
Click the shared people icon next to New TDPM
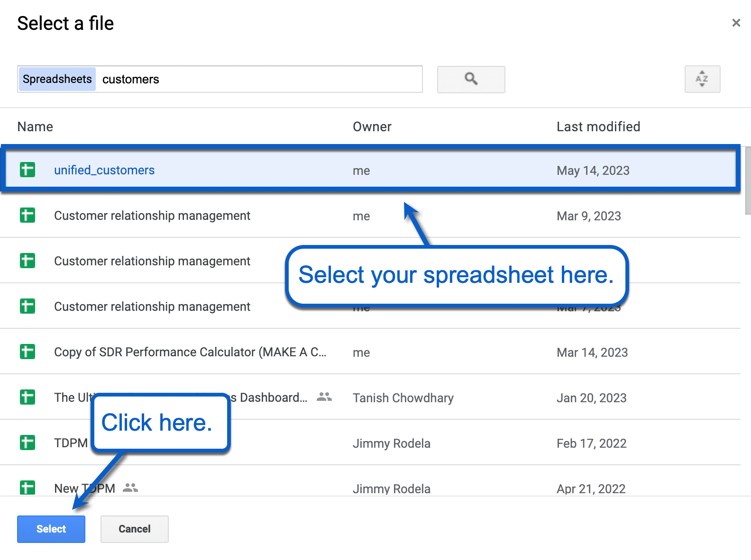click(130, 488)
